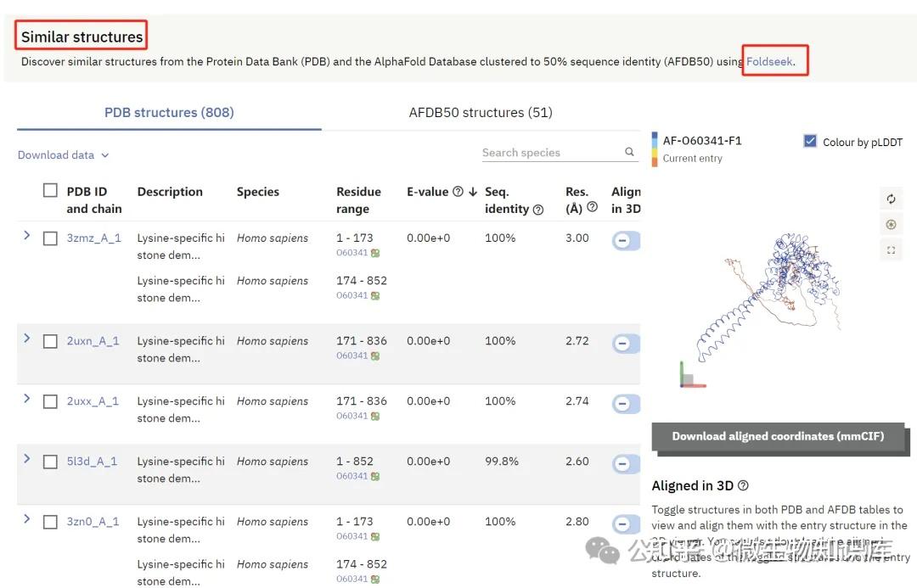This screenshot has width=917, height=588.
Task: Click the E-value help question icon
Action: tap(458, 192)
